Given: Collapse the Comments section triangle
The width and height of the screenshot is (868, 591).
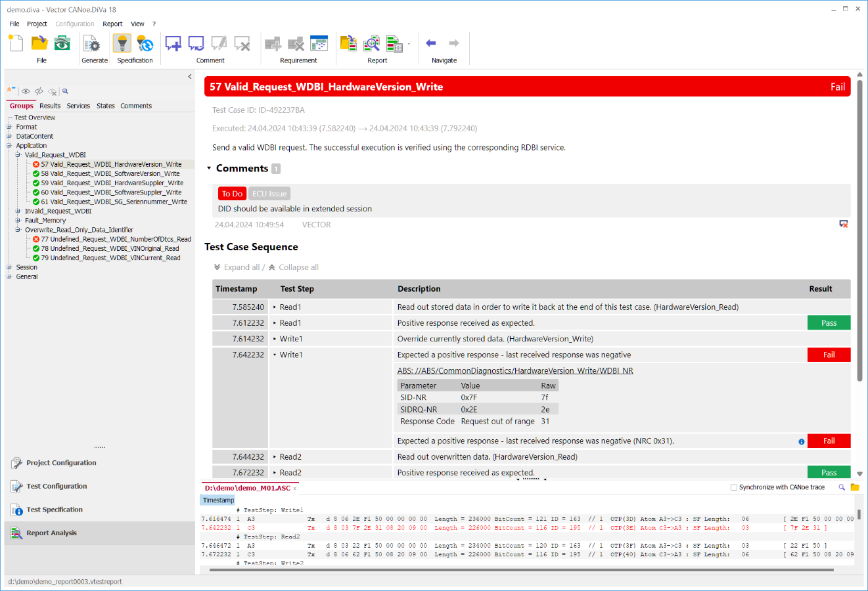Looking at the screenshot, I should [x=209, y=168].
